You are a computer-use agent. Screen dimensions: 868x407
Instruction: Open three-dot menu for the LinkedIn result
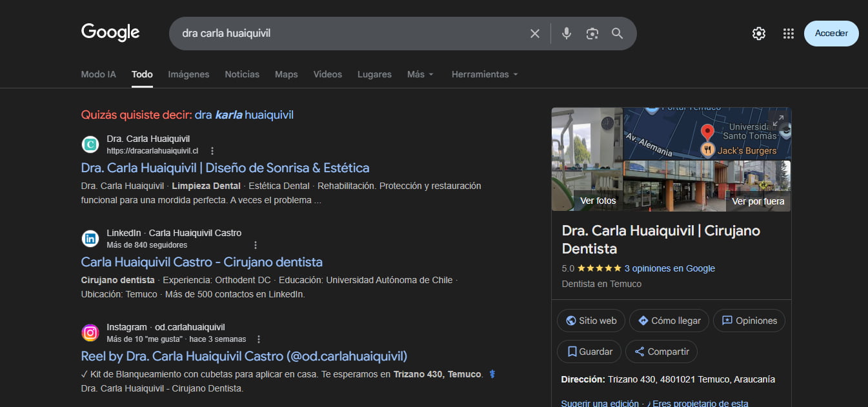(256, 245)
